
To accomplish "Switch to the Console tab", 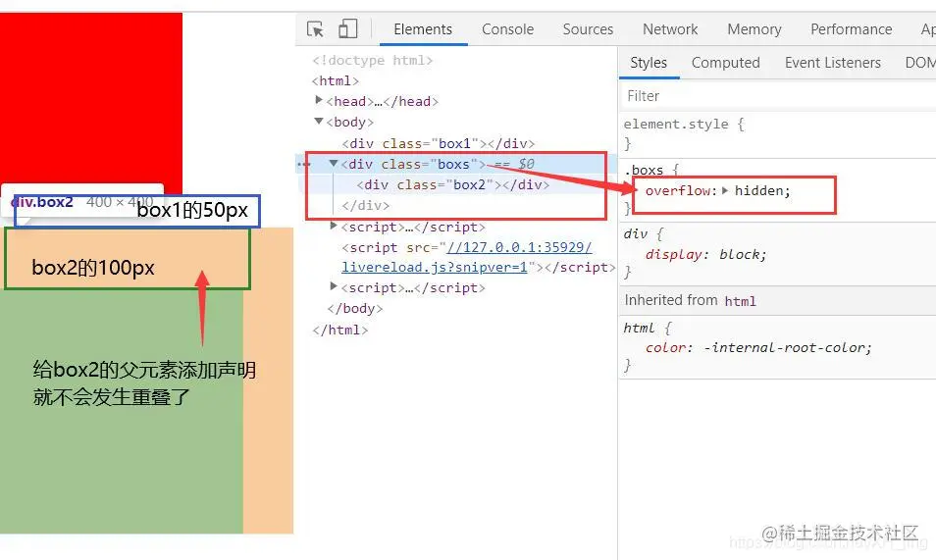I will tap(507, 29).
